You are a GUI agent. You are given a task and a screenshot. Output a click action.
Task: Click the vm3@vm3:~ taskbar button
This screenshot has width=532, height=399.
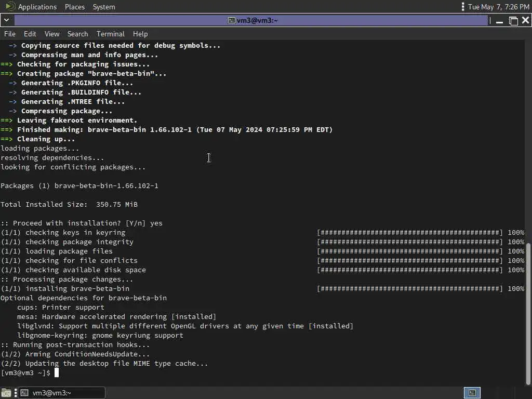pos(62,393)
